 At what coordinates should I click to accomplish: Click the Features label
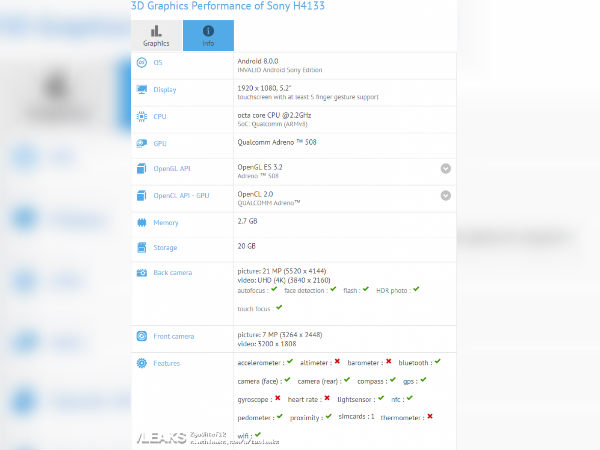pyautogui.click(x=166, y=363)
